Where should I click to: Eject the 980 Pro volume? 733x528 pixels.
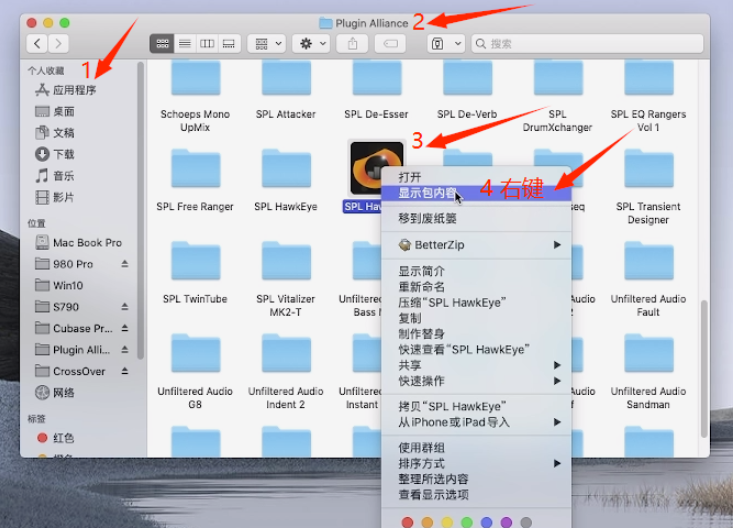click(x=125, y=264)
